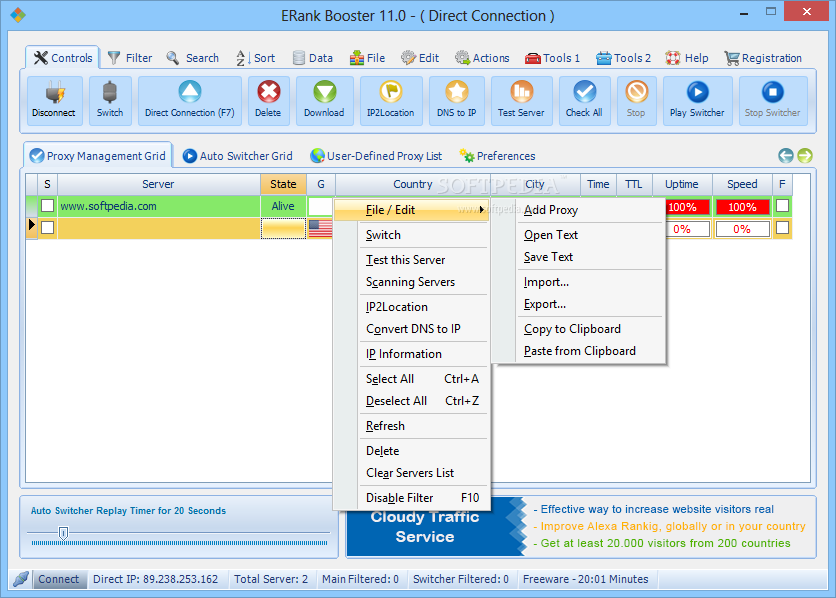This screenshot has width=836, height=598.
Task: Select Clear Servers List
Action: tap(411, 473)
